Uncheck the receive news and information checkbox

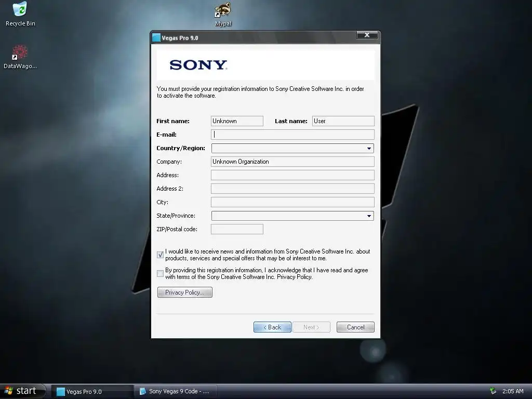coord(160,255)
